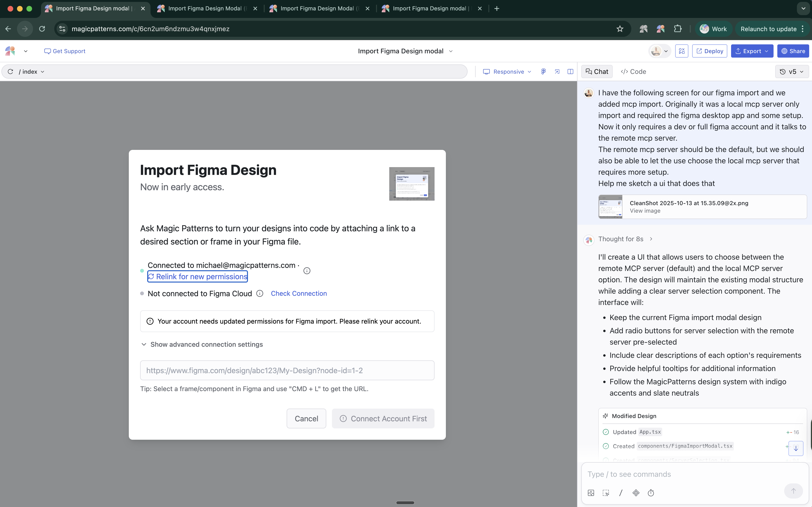
Task: Click the info icon beside Figma Cloud status
Action: coord(260,293)
